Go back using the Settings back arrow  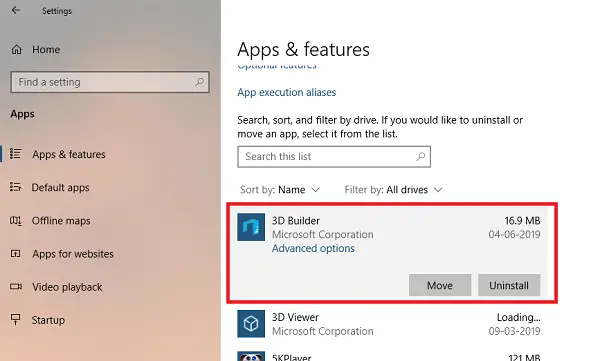[16, 10]
